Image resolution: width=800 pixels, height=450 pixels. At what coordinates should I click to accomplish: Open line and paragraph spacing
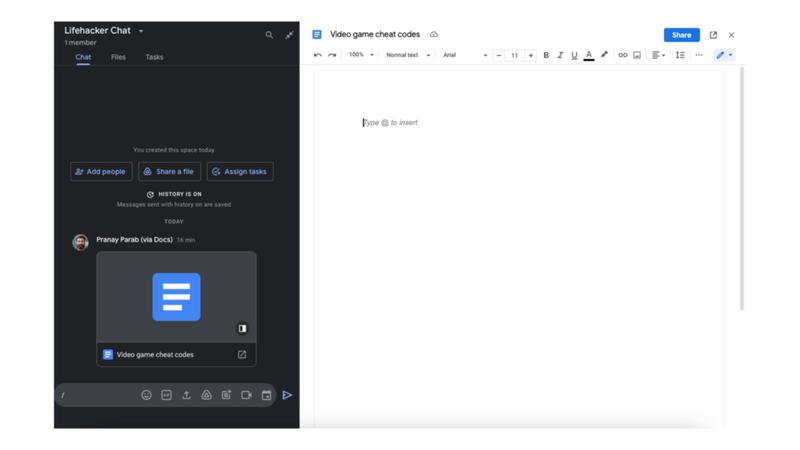680,55
